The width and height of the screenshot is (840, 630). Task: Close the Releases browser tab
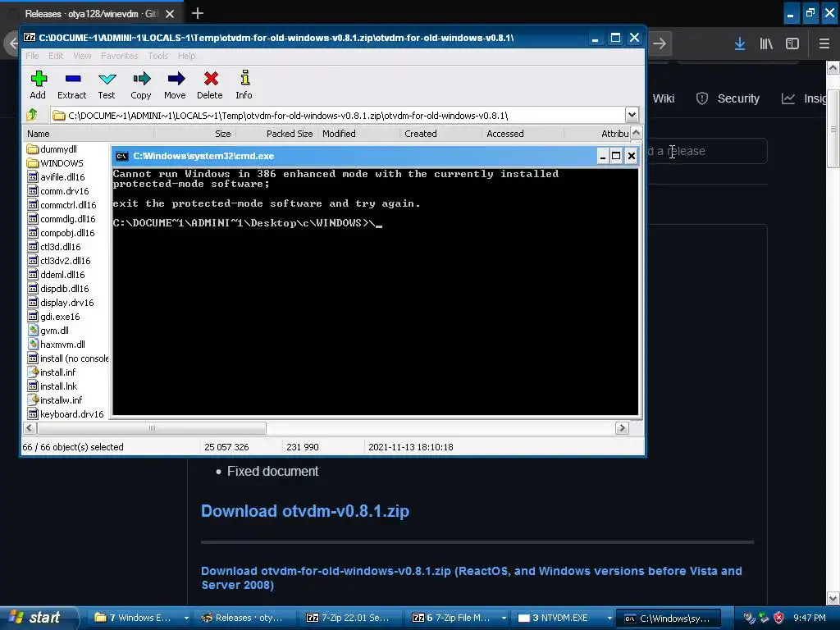click(170, 14)
